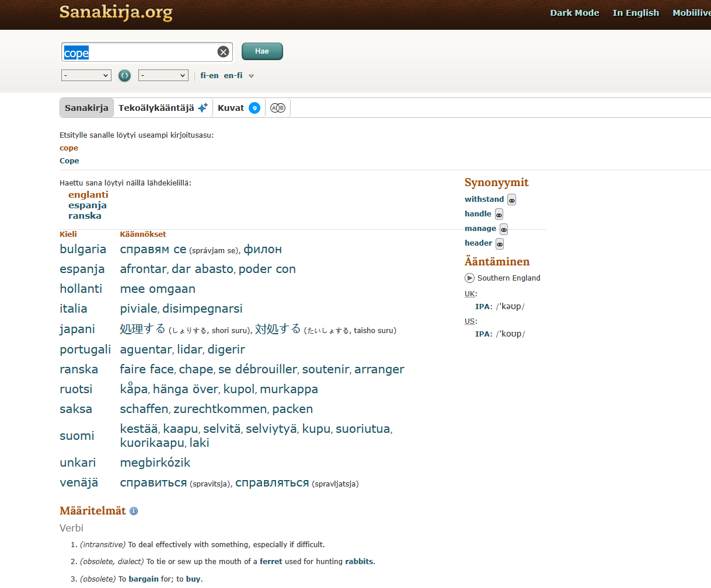Viewport: 711px width, 588px height.
Task: Open lowercase cope spelling variant
Action: click(69, 148)
